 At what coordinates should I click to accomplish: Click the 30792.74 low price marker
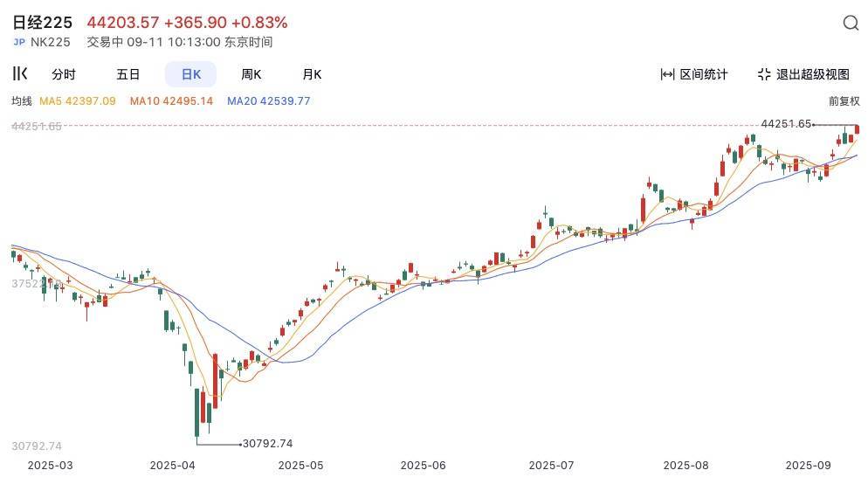(x=267, y=444)
